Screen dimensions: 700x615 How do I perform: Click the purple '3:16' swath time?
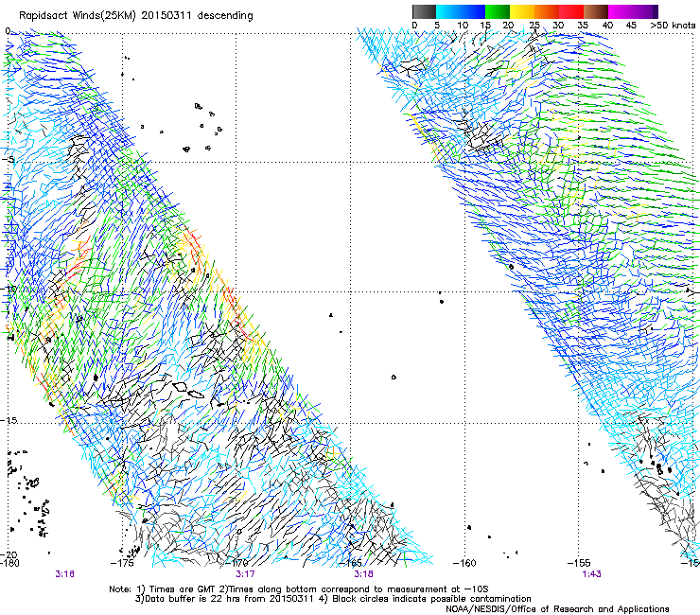coord(65,574)
